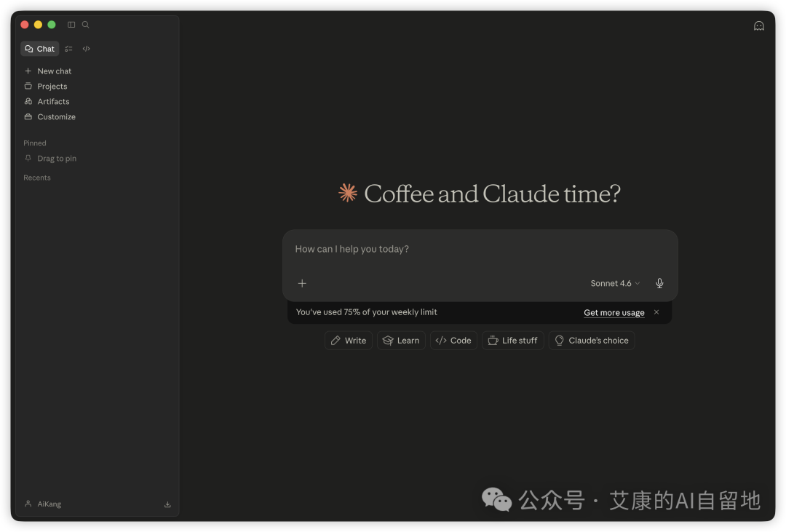The width and height of the screenshot is (786, 532).
Task: Click the ghost incognito chat icon
Action: tap(759, 25)
